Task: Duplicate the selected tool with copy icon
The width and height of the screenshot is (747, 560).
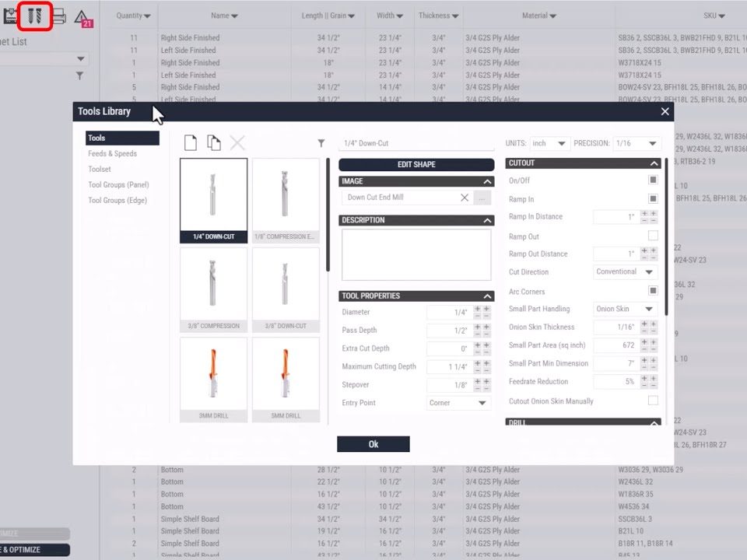Action: pyautogui.click(x=213, y=142)
